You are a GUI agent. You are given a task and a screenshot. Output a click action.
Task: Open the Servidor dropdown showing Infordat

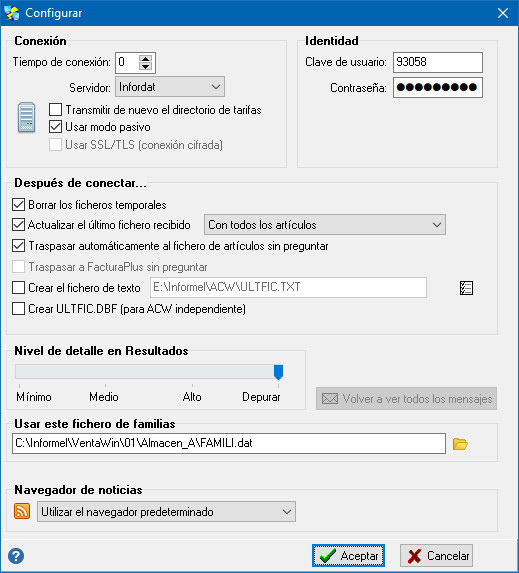[170, 87]
